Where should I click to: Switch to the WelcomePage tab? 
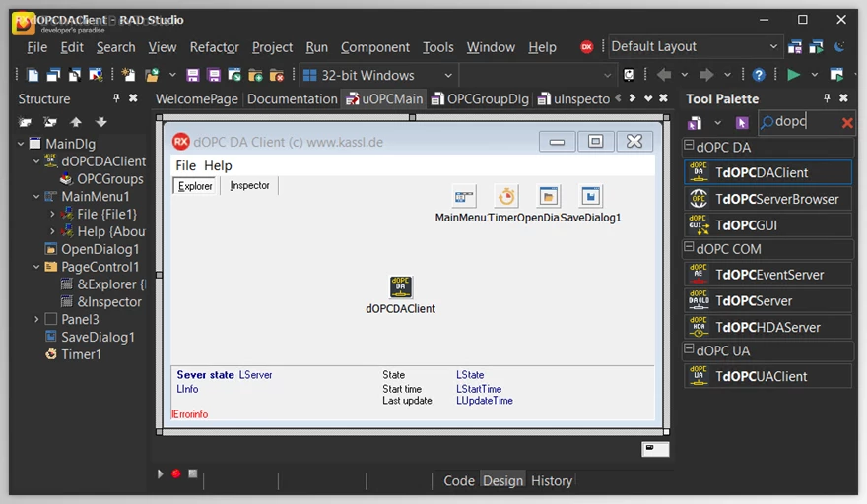coord(196,98)
